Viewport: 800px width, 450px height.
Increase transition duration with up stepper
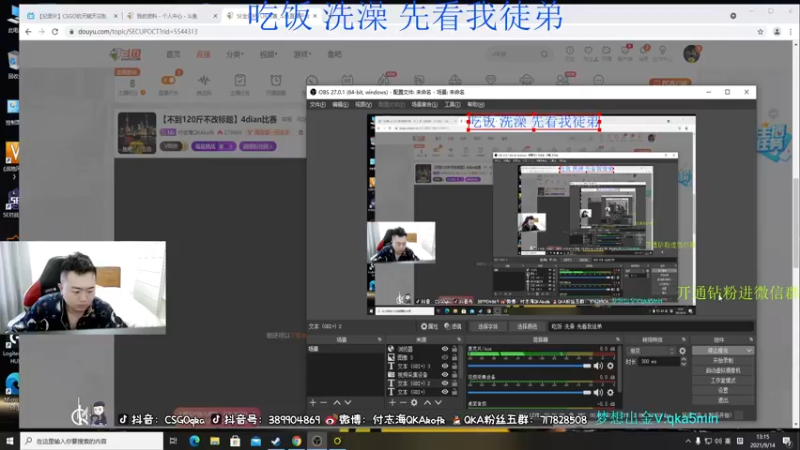click(684, 359)
